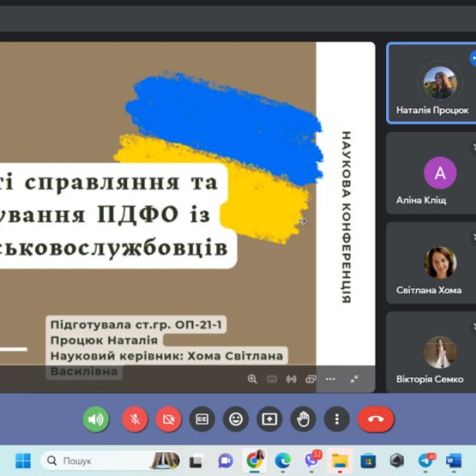Raise your hand
This screenshot has width=476, height=476.
pyautogui.click(x=303, y=420)
